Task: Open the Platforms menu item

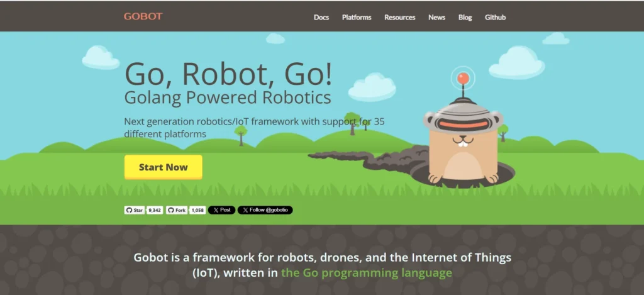Action: click(357, 17)
